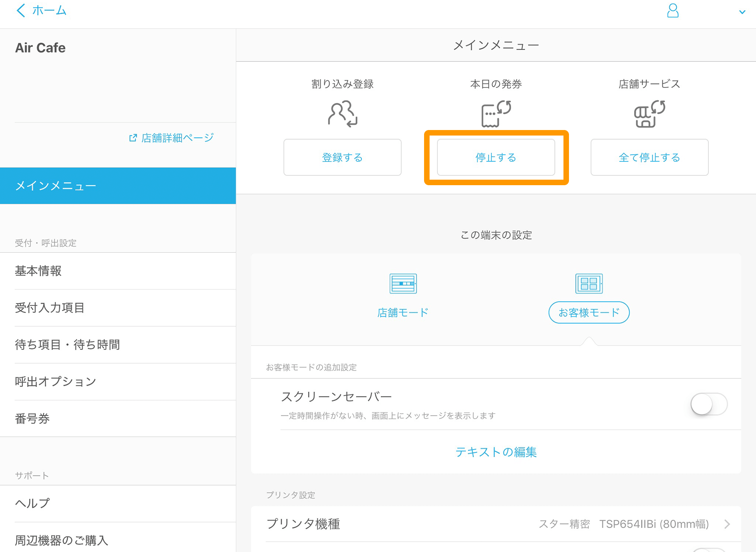The image size is (756, 552).
Task: Select メインメニュー in the sidebar
Action: 118,186
